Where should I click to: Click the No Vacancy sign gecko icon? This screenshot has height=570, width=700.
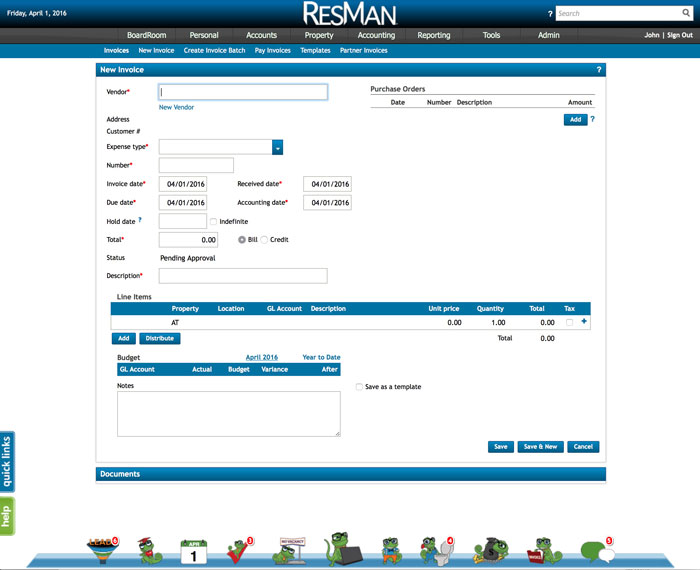pos(289,550)
